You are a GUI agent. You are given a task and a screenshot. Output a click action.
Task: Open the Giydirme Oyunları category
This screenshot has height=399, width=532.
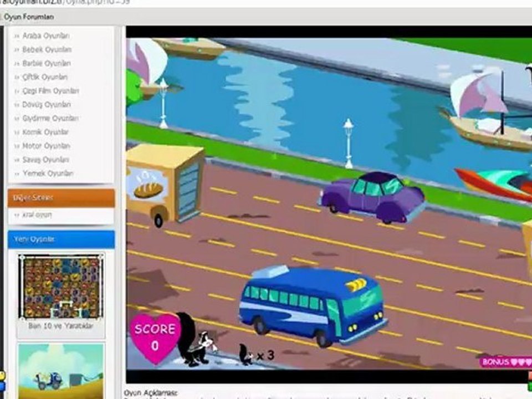point(50,118)
